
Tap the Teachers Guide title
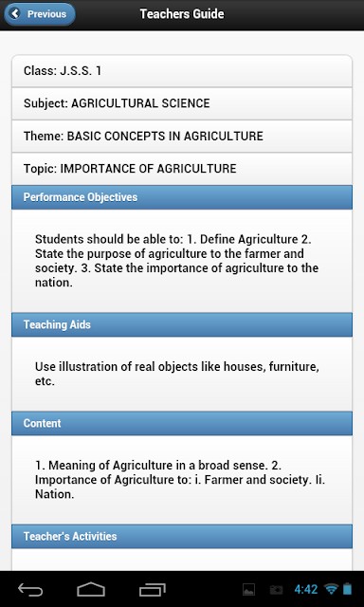pyautogui.click(x=182, y=14)
